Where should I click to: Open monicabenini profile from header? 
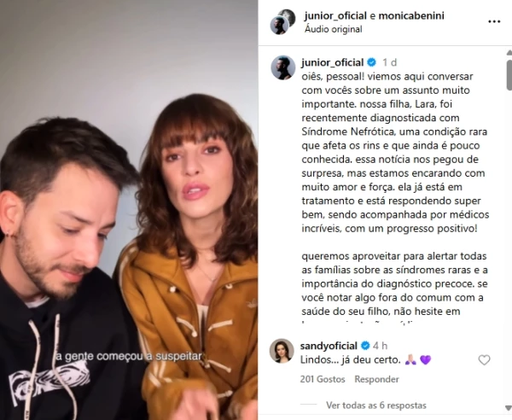(411, 15)
